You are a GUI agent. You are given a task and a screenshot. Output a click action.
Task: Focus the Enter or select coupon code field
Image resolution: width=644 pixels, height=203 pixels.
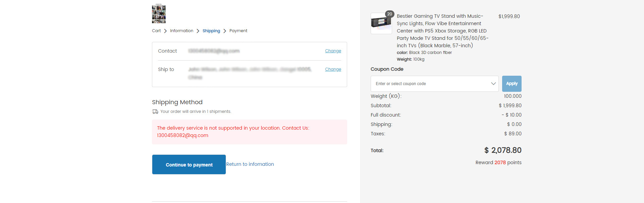pyautogui.click(x=435, y=84)
